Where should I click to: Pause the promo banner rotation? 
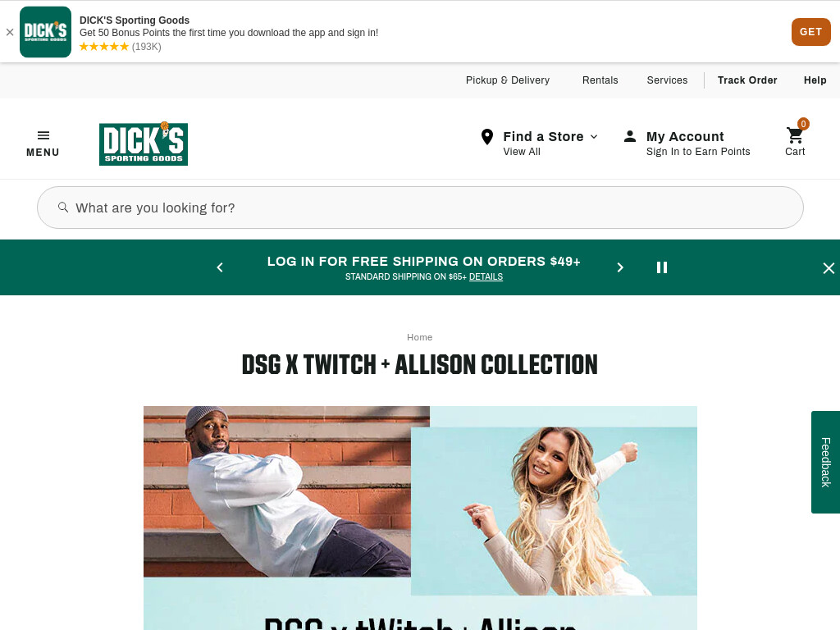[662, 267]
